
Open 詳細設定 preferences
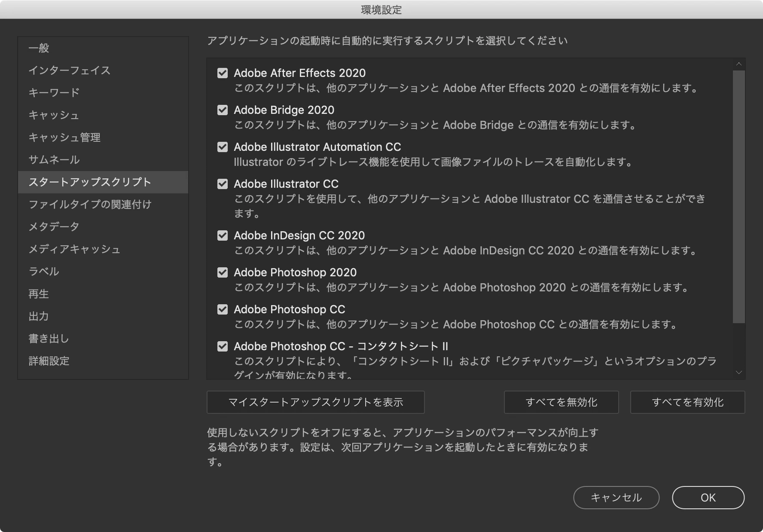coord(103,361)
